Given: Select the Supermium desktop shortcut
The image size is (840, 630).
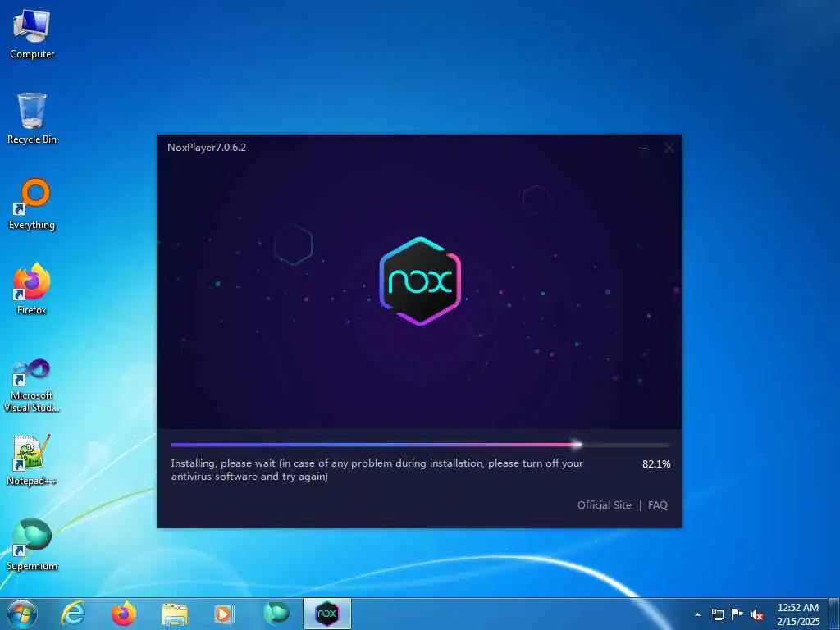Looking at the screenshot, I should tap(32, 545).
